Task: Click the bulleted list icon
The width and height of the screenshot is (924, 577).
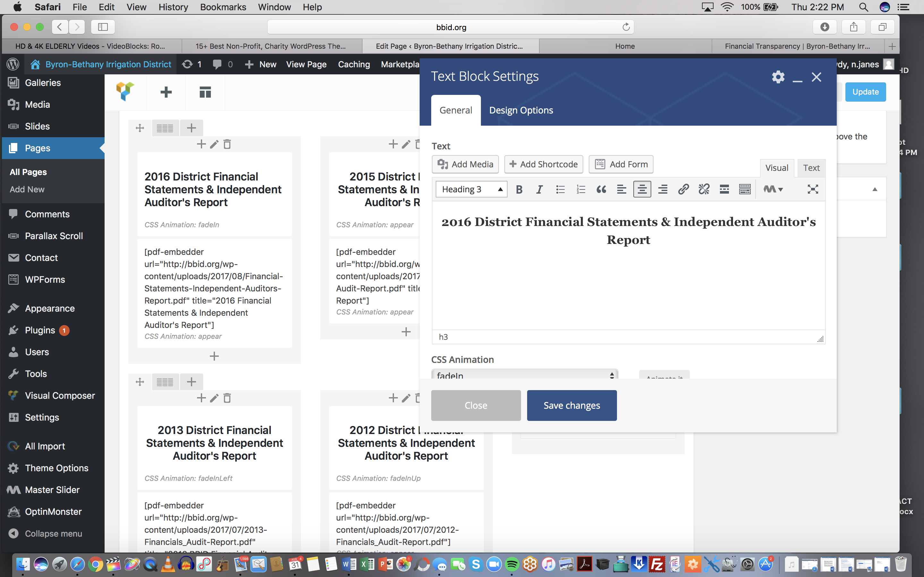Action: tap(560, 189)
